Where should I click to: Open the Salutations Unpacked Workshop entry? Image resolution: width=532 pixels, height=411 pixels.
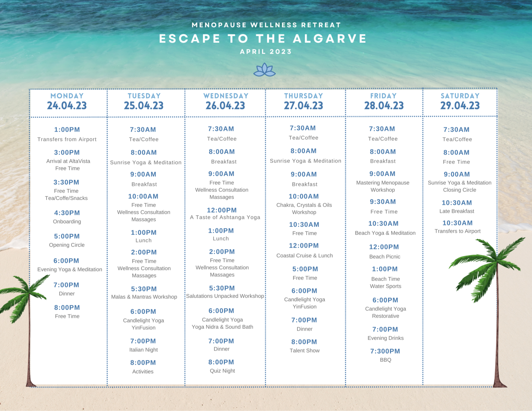pyautogui.click(x=225, y=296)
